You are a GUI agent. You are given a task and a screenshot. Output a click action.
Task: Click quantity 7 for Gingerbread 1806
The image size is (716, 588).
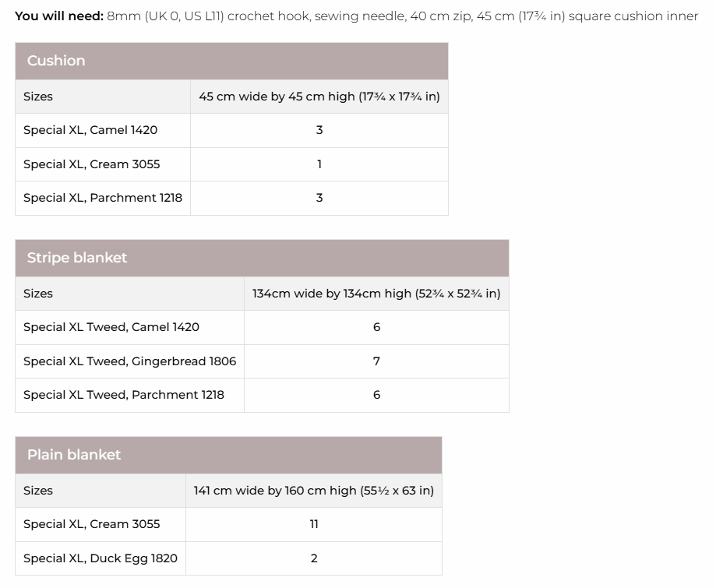coord(376,361)
